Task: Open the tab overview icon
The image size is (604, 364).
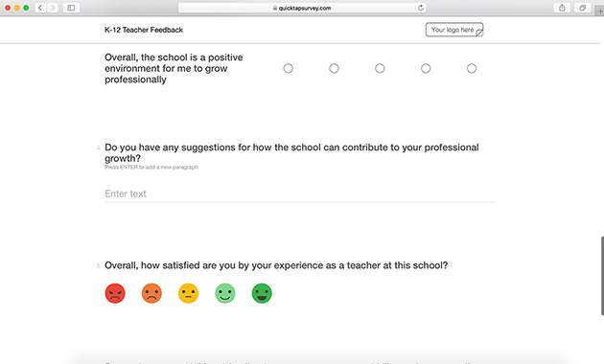Action: click(583, 8)
